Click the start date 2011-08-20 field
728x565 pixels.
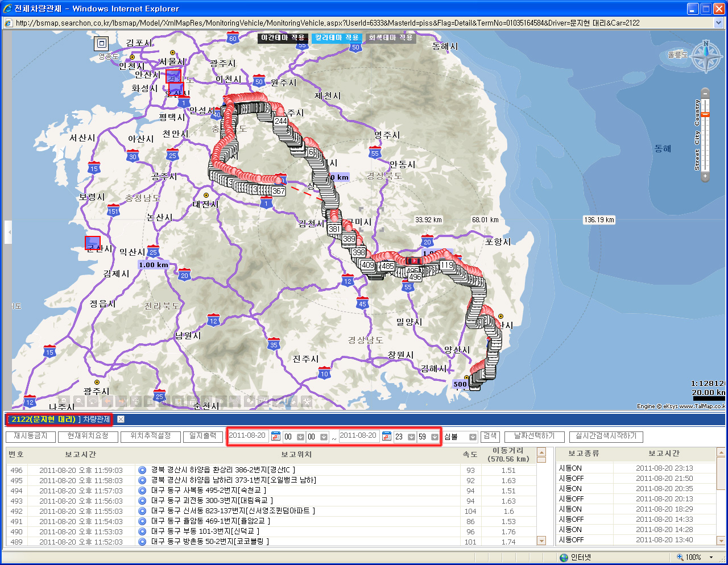pyautogui.click(x=247, y=436)
